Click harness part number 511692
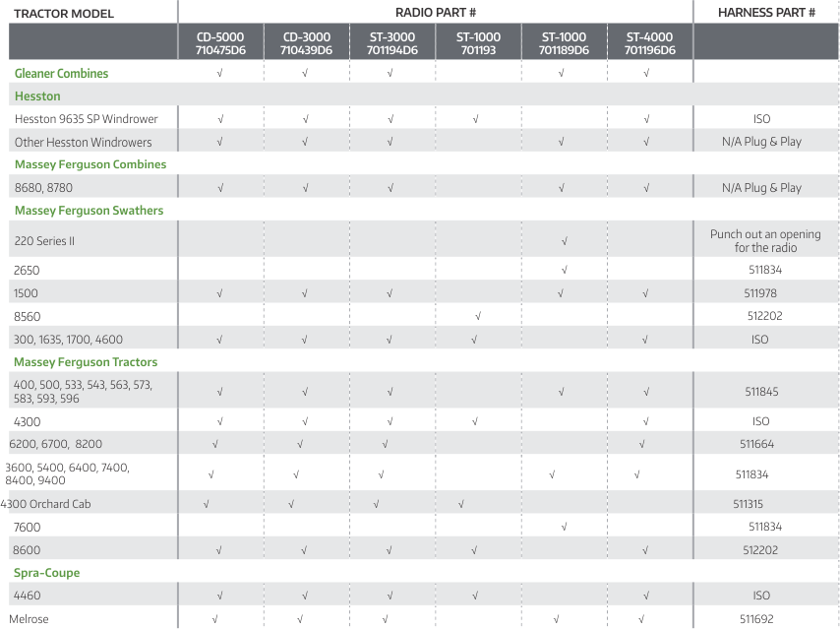 click(755, 619)
